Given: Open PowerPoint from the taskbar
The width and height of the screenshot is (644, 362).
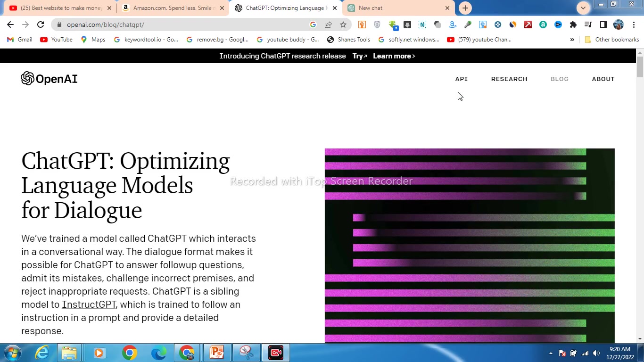Looking at the screenshot, I should pyautogui.click(x=217, y=353).
